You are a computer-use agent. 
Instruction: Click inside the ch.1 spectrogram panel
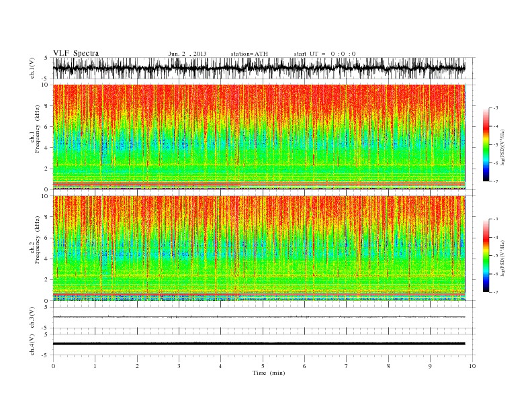click(259, 137)
